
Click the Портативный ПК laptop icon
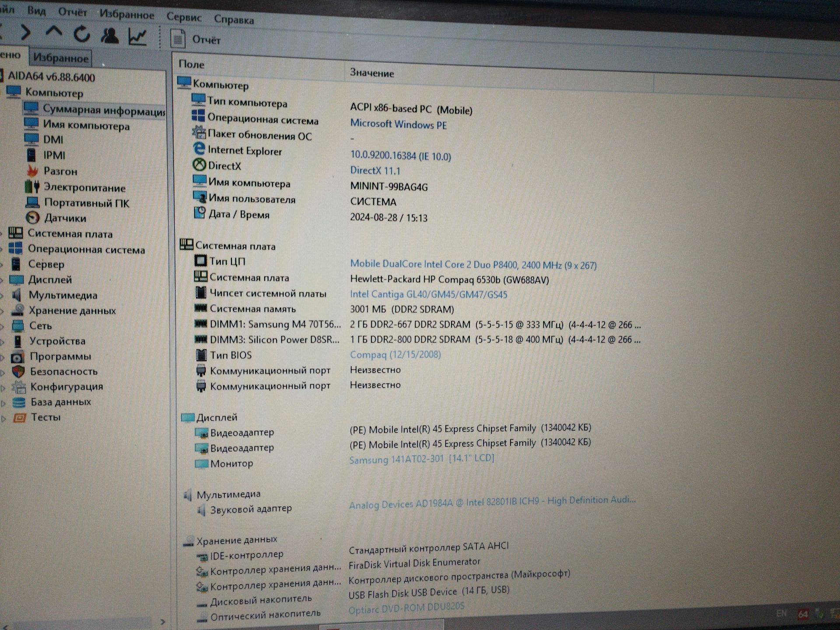click(x=33, y=202)
